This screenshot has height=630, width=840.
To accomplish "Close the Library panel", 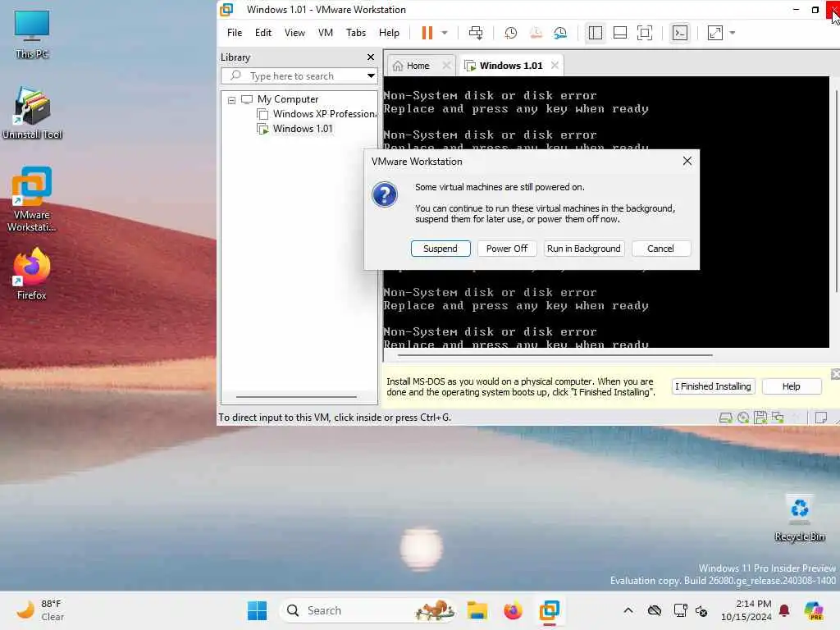I will tap(371, 57).
